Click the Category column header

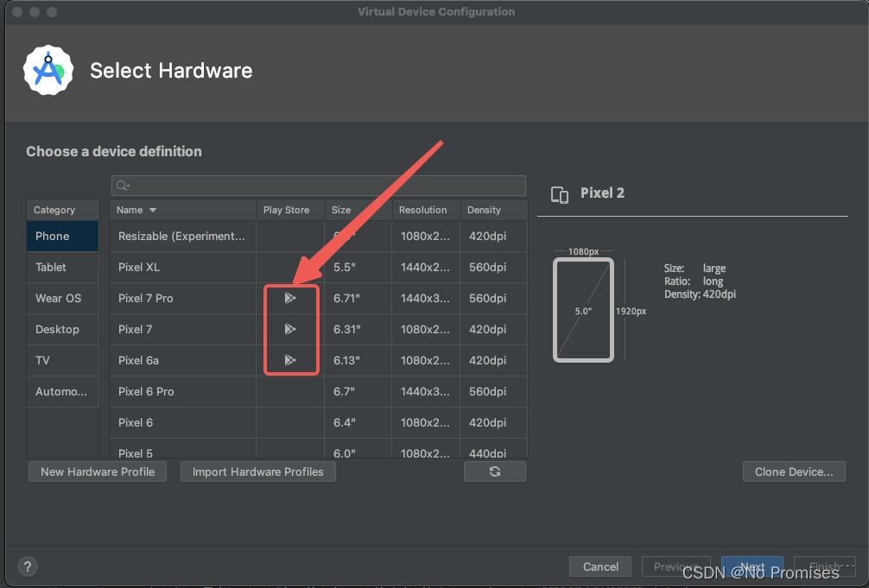coord(62,210)
